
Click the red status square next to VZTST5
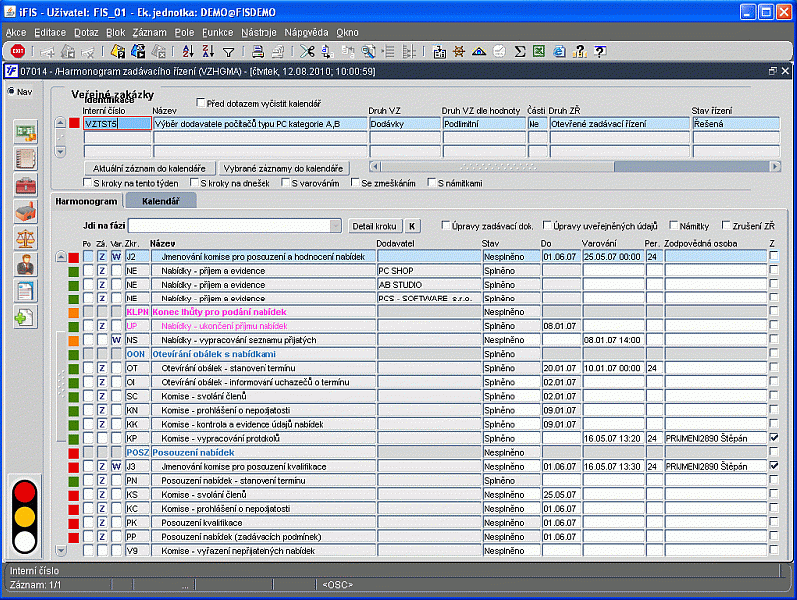(74, 124)
